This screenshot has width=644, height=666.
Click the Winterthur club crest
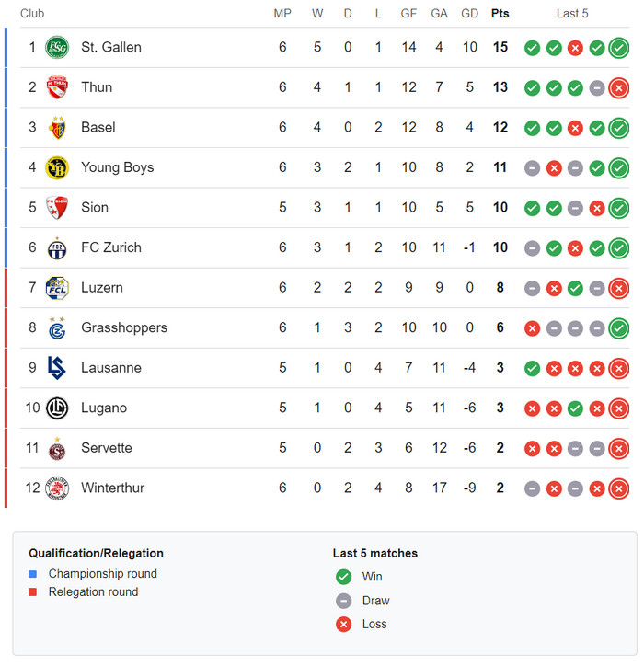click(x=57, y=488)
